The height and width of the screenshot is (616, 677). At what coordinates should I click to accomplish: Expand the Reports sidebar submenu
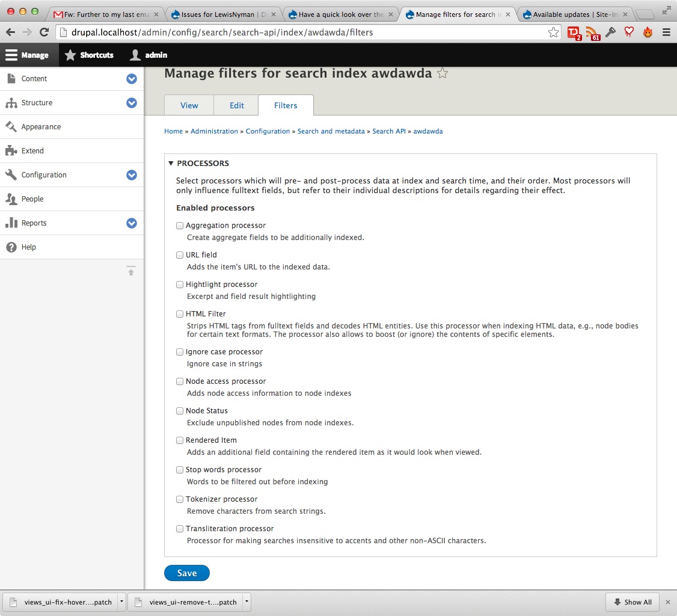click(x=132, y=223)
